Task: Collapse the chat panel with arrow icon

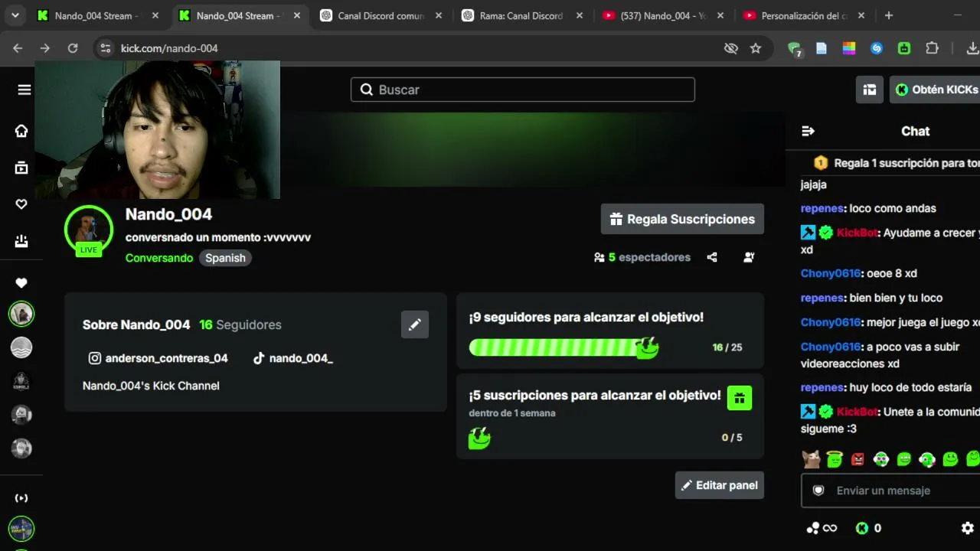Action: click(x=808, y=131)
